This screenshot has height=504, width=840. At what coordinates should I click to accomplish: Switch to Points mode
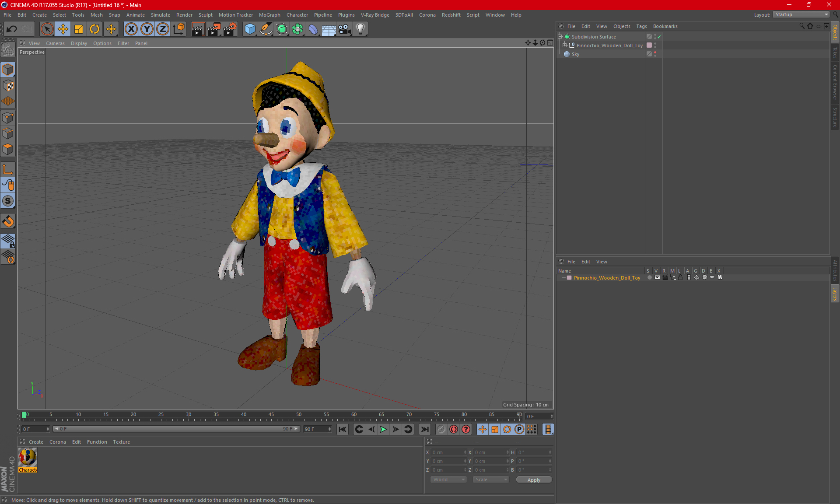(x=8, y=118)
